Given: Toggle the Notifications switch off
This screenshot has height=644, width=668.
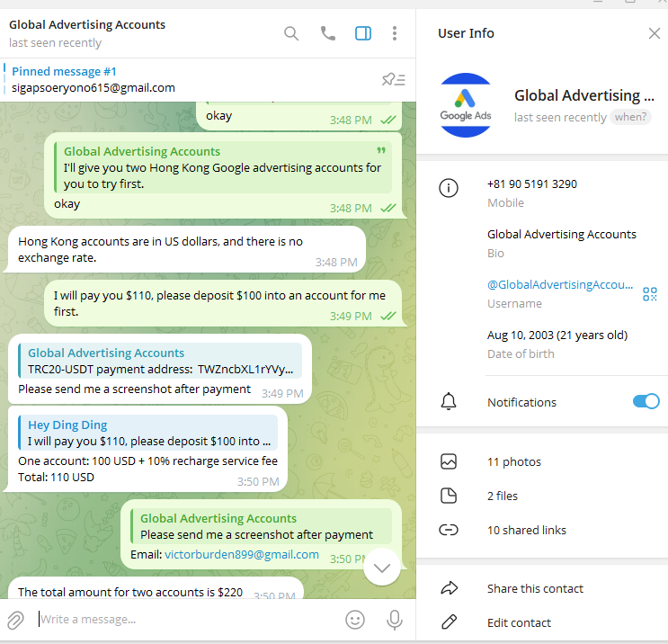Looking at the screenshot, I should coord(646,401).
